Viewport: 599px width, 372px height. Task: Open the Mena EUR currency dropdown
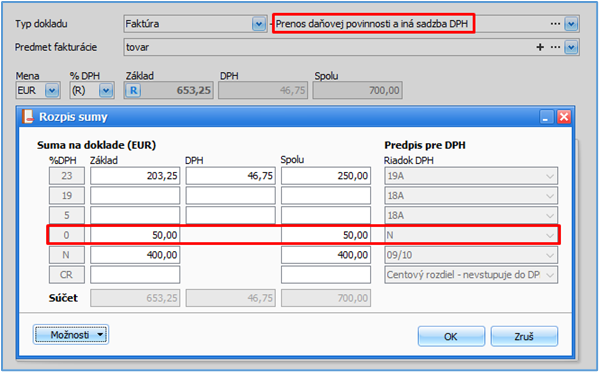(x=52, y=91)
